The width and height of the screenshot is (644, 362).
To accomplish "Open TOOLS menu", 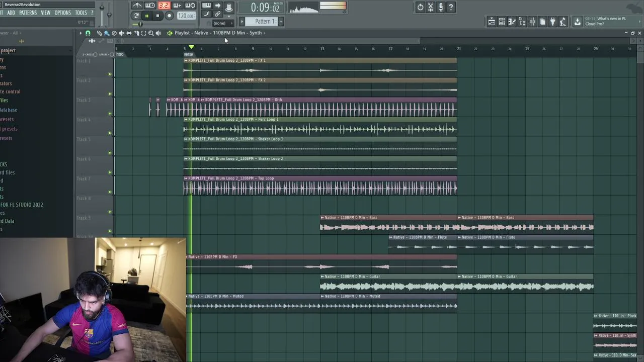I will [81, 13].
